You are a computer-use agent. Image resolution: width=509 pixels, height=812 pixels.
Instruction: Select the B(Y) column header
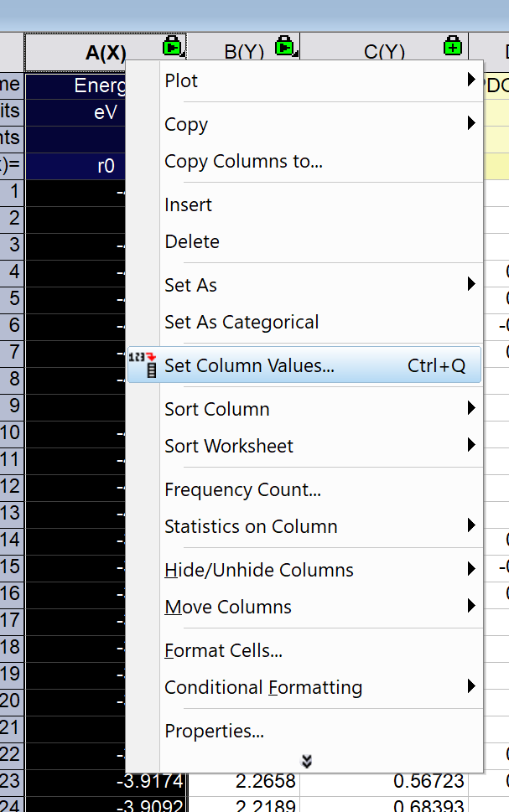(x=243, y=52)
